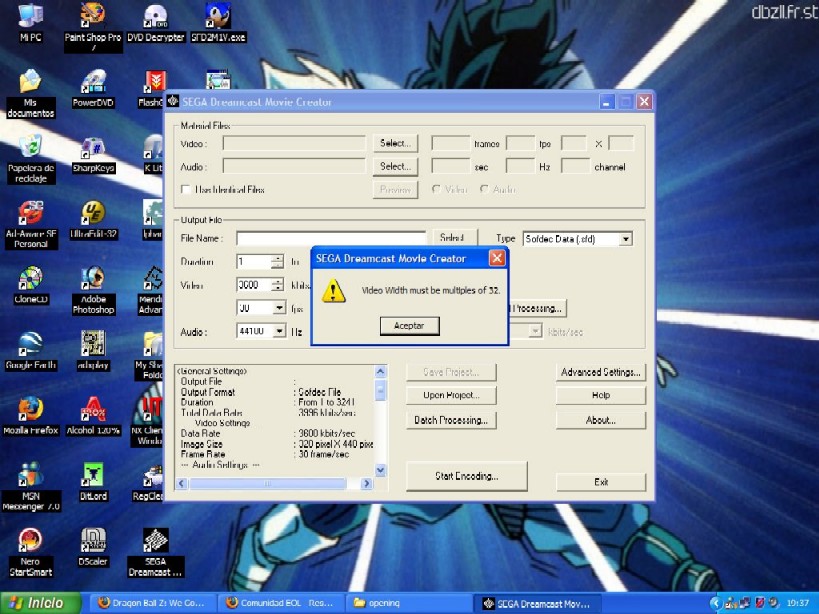
Task: Click Select button for Video file
Action: (395, 143)
